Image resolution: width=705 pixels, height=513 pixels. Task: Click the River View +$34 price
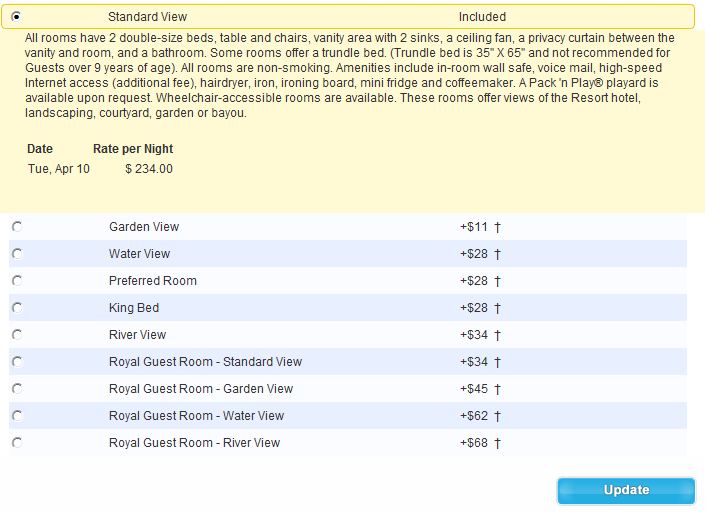coord(473,335)
